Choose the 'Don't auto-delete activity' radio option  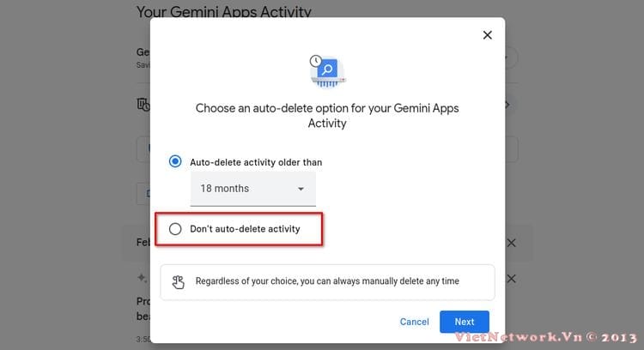[x=175, y=229]
